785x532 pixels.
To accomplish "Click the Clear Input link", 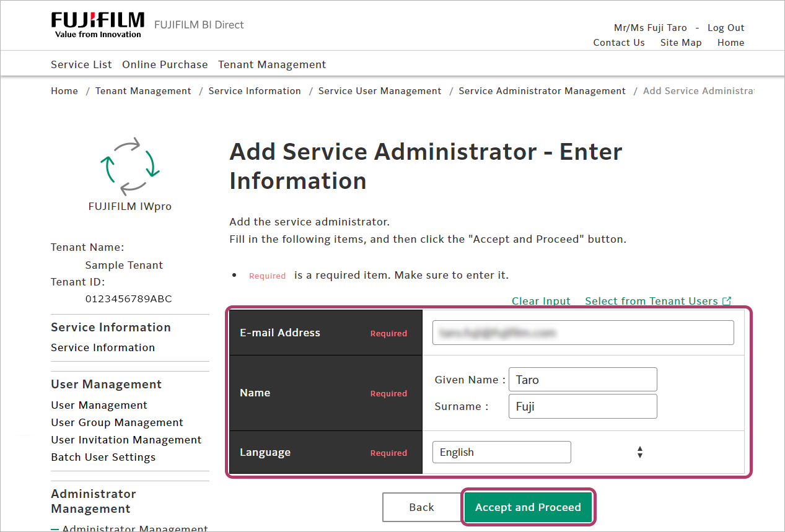I will pos(540,301).
